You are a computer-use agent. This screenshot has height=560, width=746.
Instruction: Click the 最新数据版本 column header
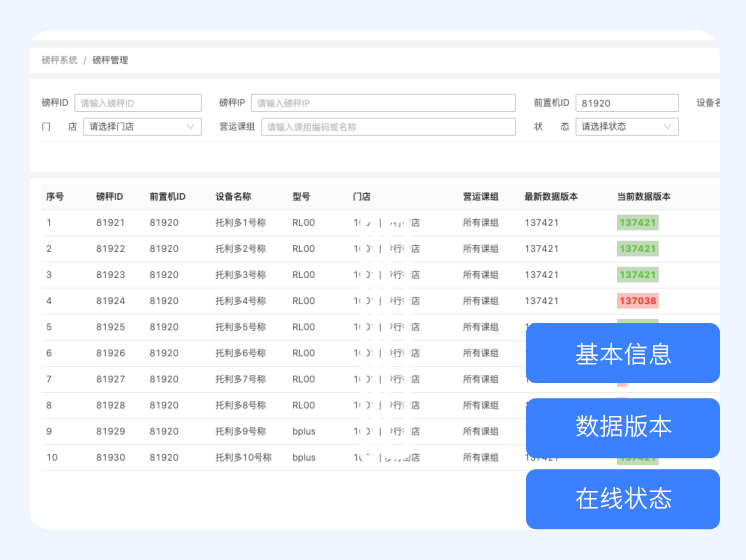tap(550, 196)
